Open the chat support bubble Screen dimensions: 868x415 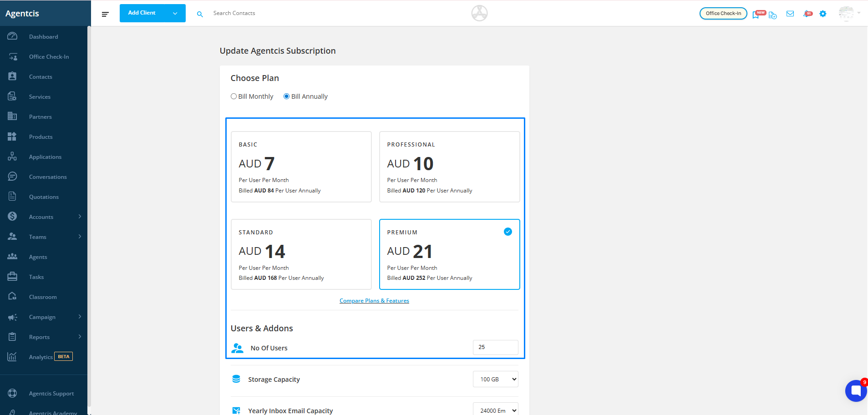(856, 390)
